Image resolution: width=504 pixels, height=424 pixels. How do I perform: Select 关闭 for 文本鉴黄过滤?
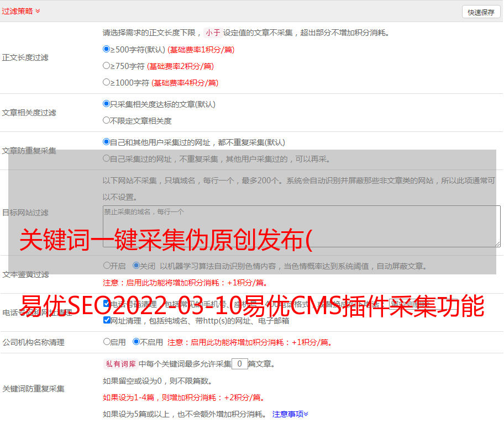(x=136, y=266)
